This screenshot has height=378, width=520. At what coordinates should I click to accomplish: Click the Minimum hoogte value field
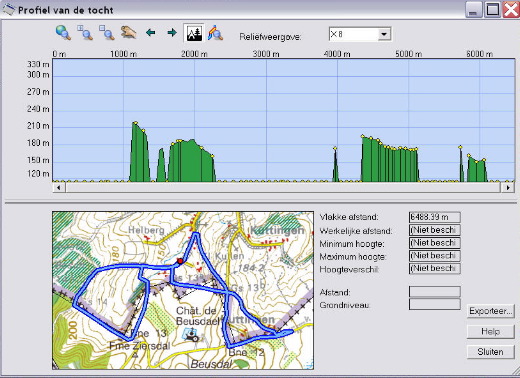pos(435,243)
